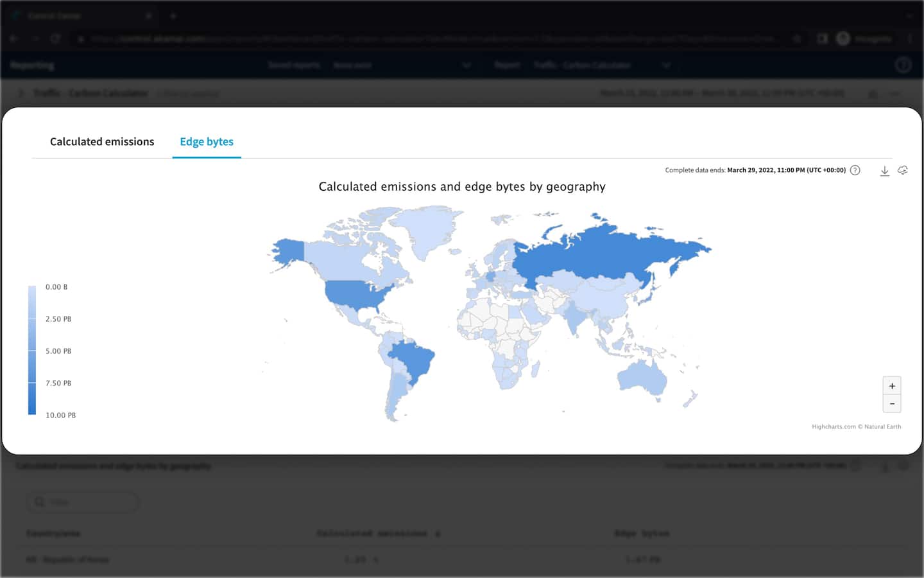Switch to the Calculated emissions tab
The image size is (924, 578).
point(102,142)
